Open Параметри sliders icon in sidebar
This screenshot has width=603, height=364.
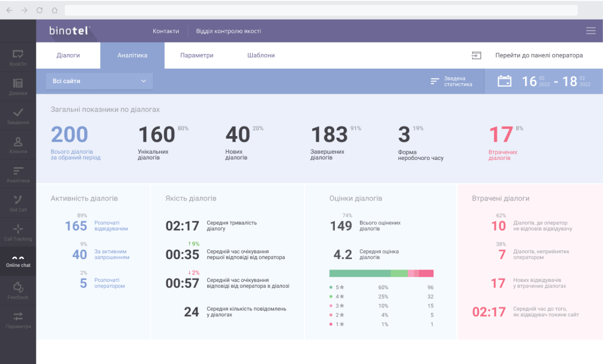point(18,316)
